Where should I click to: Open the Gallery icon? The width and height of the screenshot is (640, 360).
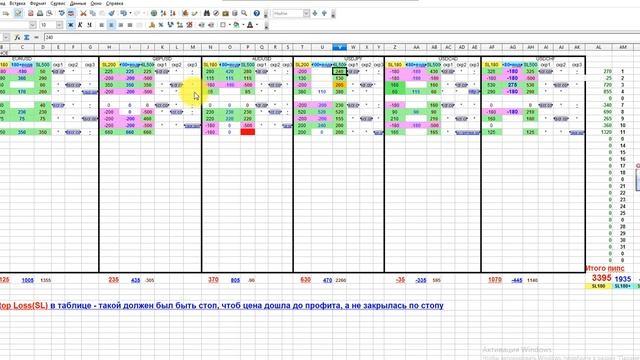[x=225, y=13]
